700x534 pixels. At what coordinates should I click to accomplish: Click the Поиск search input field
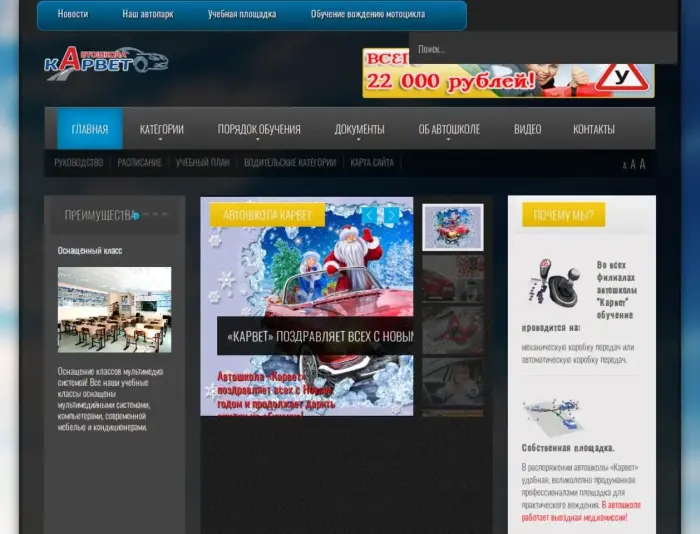point(542,49)
